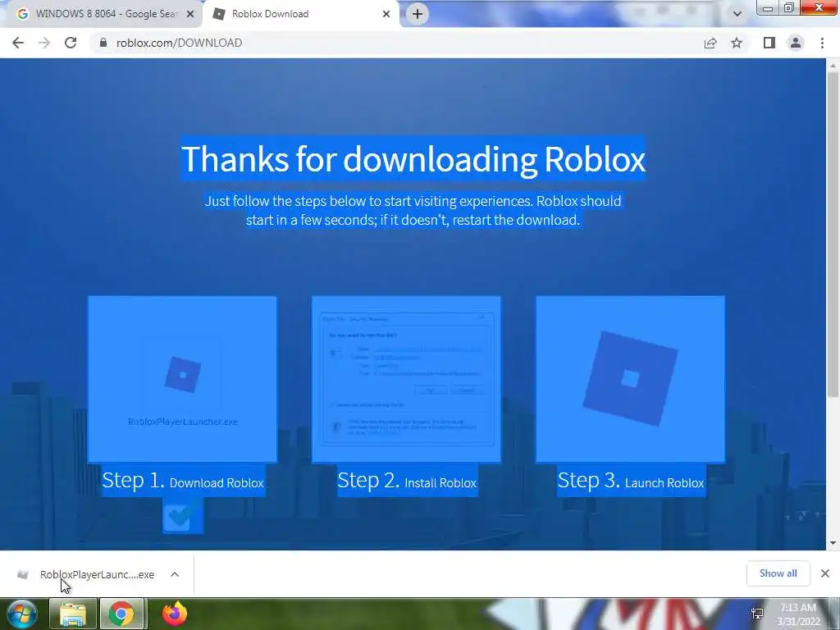This screenshot has height=630, width=840.
Task: Close the downloads bar
Action: [825, 573]
